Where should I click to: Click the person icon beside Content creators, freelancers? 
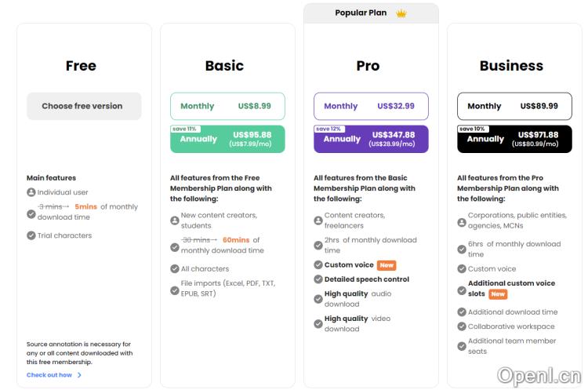point(318,221)
